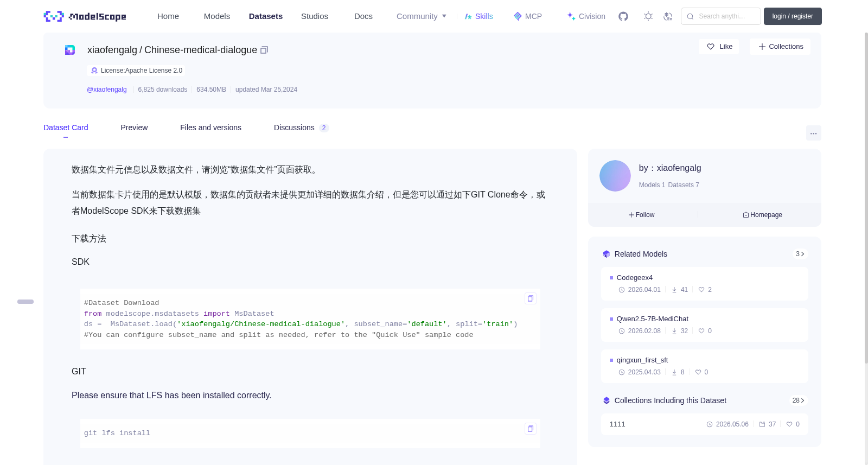Viewport: 868px width, 465px height.
Task: Visit the author's Homepage
Action: (763, 215)
